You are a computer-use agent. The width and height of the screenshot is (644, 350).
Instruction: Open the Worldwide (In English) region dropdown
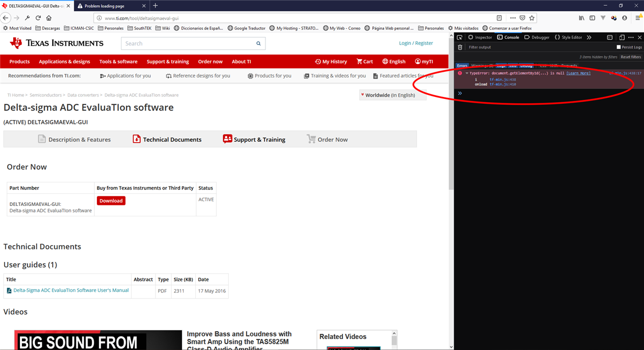click(393, 95)
